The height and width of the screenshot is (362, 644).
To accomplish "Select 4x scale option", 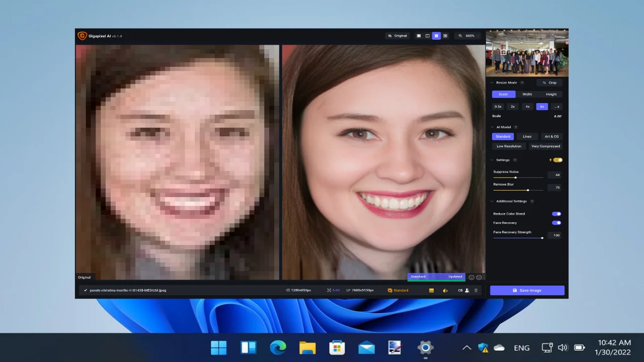I will coord(527,107).
